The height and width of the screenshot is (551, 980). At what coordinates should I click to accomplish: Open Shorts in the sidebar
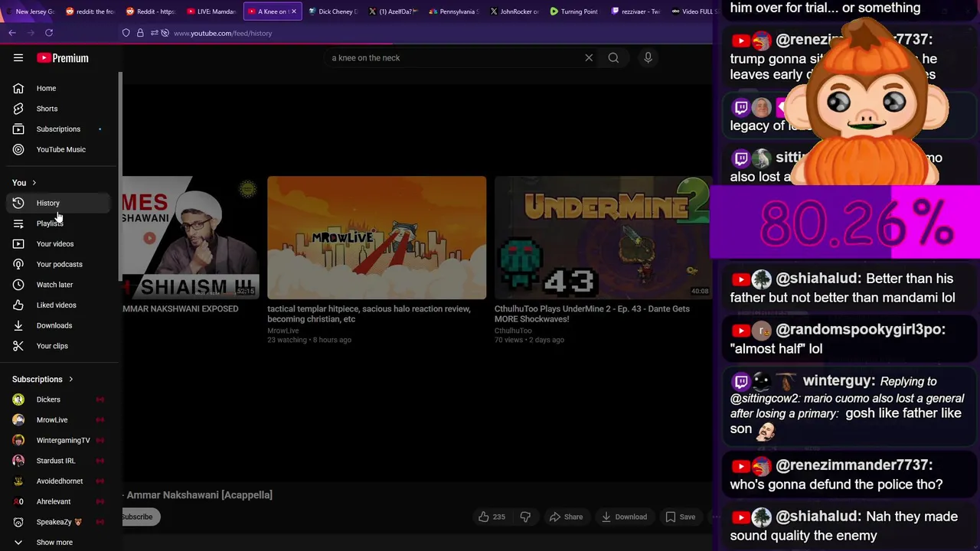60,109
